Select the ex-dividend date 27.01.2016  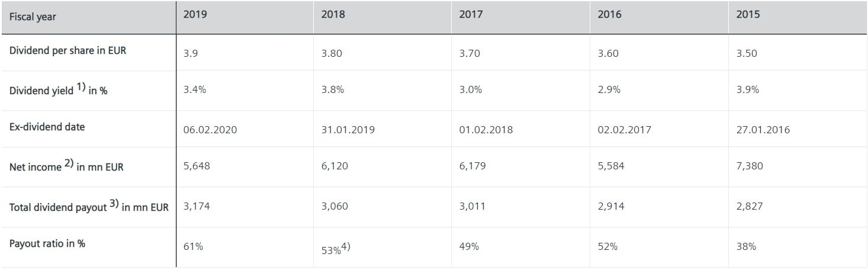click(x=763, y=130)
